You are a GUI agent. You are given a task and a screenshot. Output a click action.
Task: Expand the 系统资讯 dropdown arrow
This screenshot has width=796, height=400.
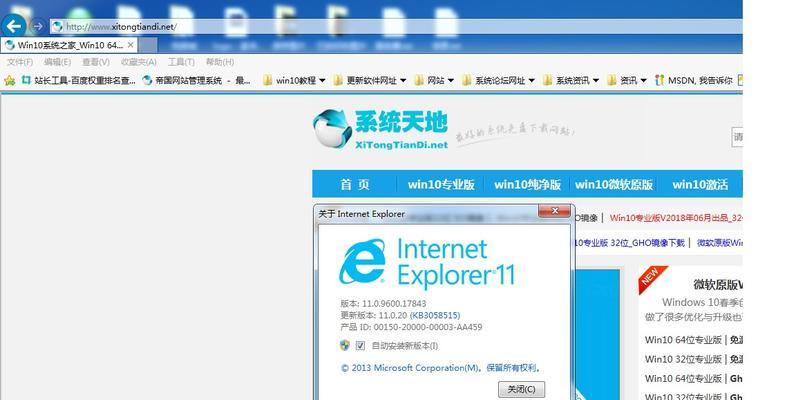coord(596,81)
